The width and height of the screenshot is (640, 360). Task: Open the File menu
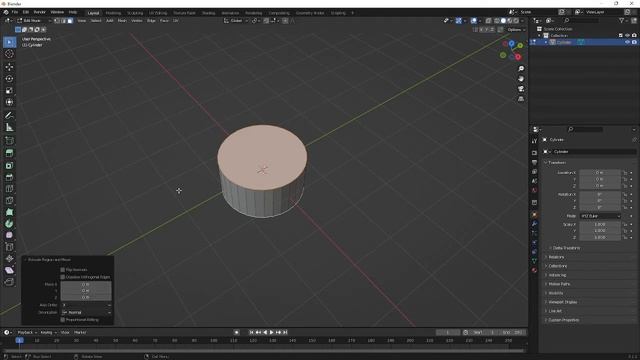tap(15, 12)
